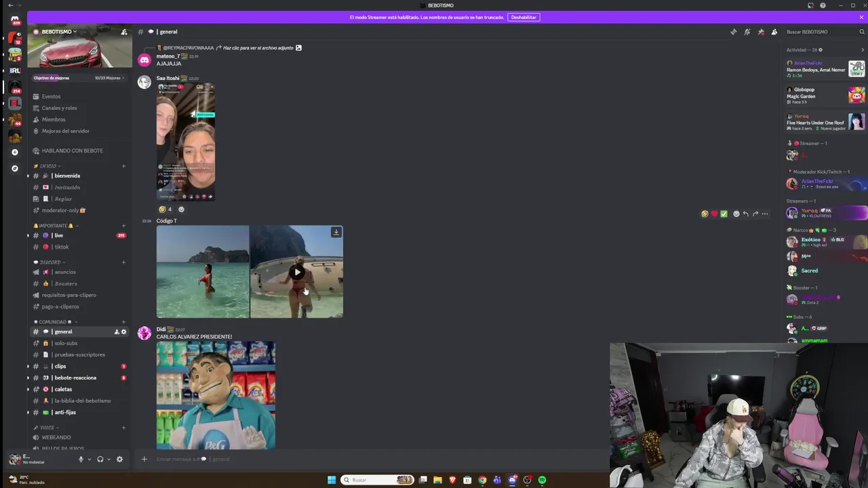The height and width of the screenshot is (488, 868).
Task: Dismiss the streamer mode banner
Action: (x=862, y=18)
